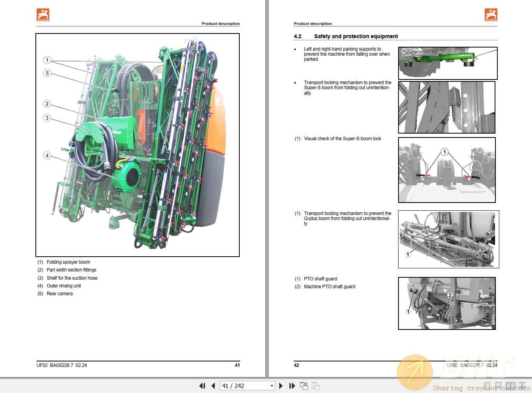Screen dimensions: 532x393
Task: Click the Super-S boom lock visual check image
Action: point(447,170)
